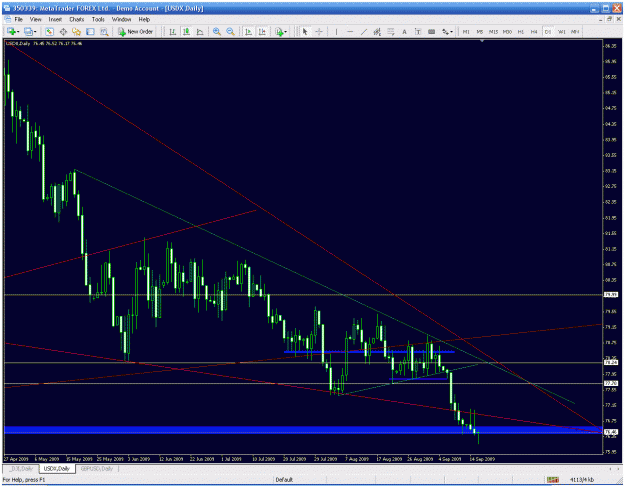Toggle chart auto scroll icon
The width and height of the screenshot is (625, 486).
[x=248, y=31]
